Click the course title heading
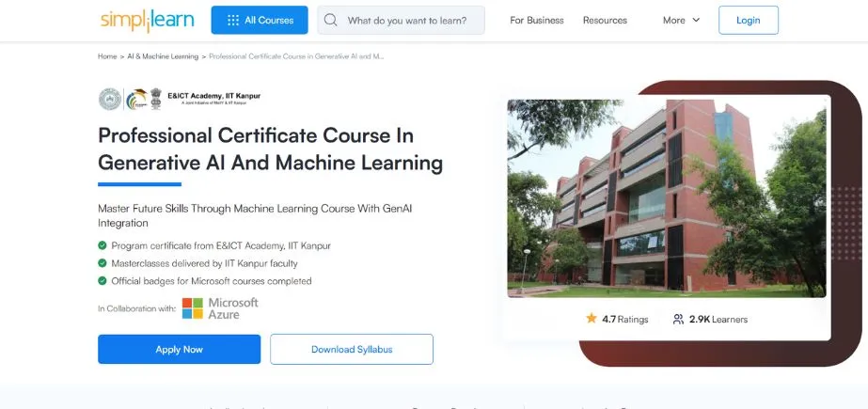This screenshot has height=409, width=868. pos(270,149)
